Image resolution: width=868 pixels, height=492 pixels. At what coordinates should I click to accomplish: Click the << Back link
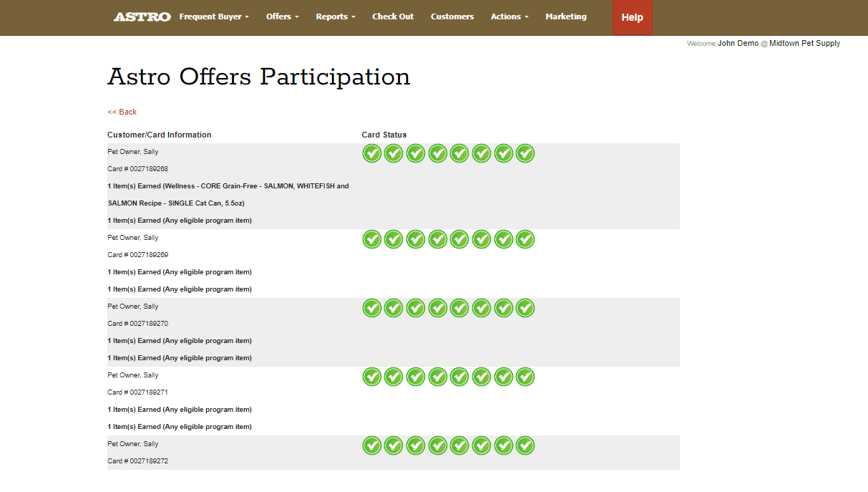tap(122, 112)
